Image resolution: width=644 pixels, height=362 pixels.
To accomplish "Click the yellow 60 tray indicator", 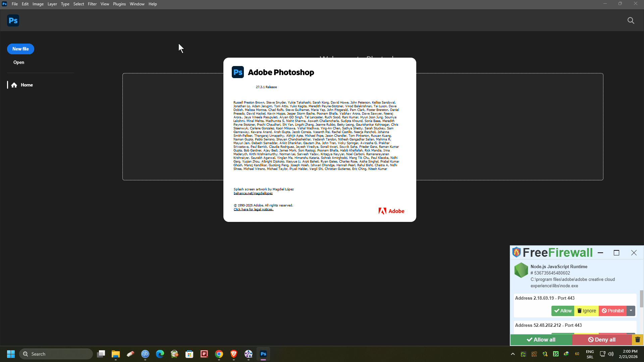I will click(x=577, y=354).
